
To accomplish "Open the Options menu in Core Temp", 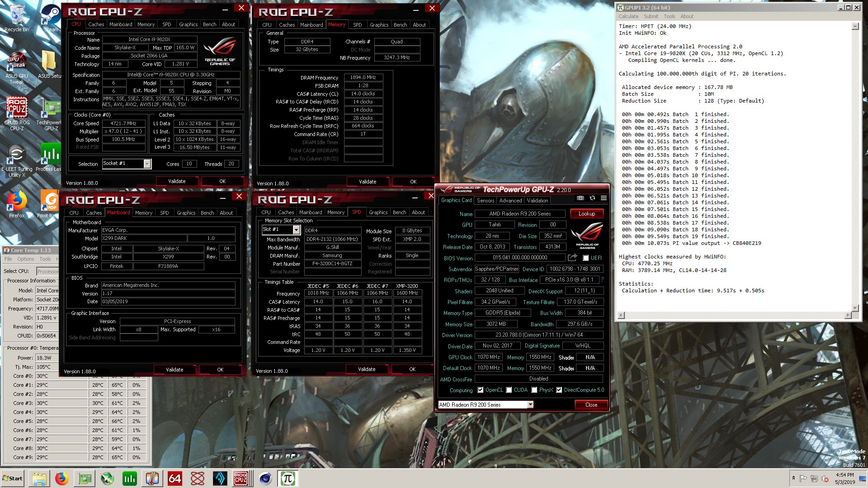I will (x=26, y=259).
